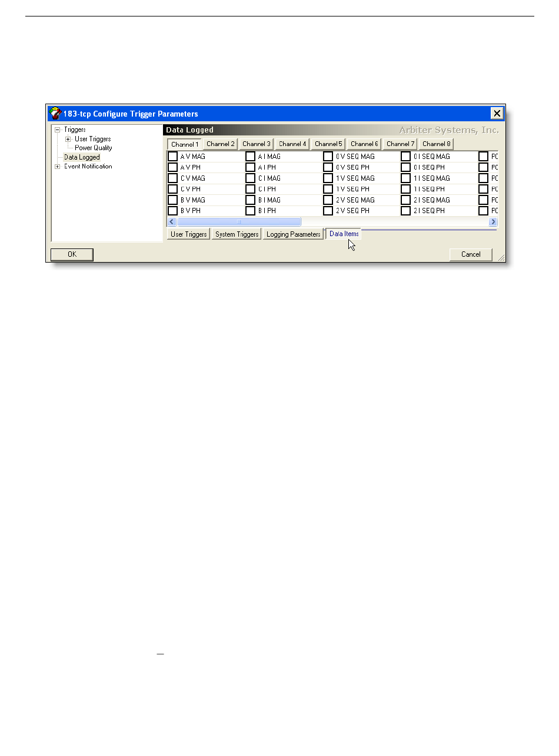
Task: Switch to the Channel 3 tab
Action: [257, 144]
